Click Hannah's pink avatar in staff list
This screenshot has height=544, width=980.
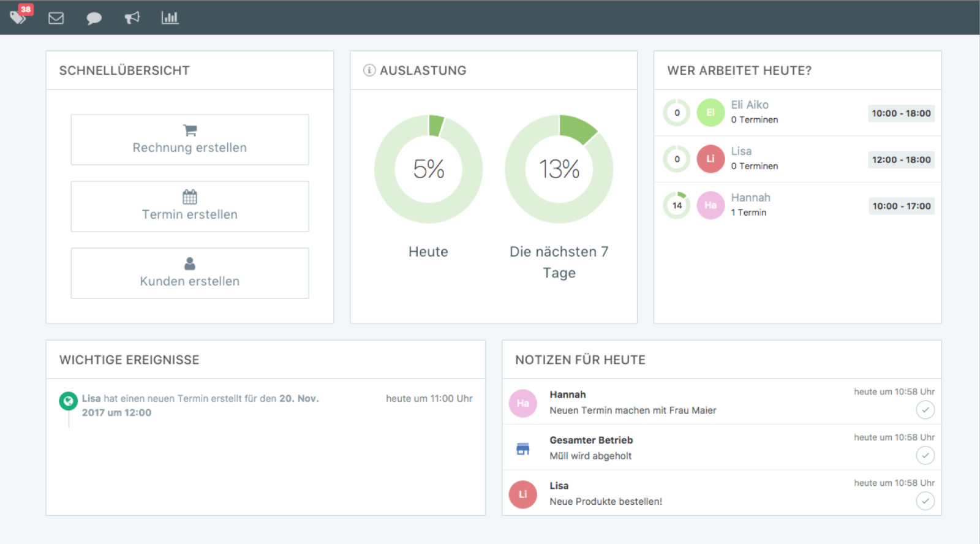tap(710, 205)
